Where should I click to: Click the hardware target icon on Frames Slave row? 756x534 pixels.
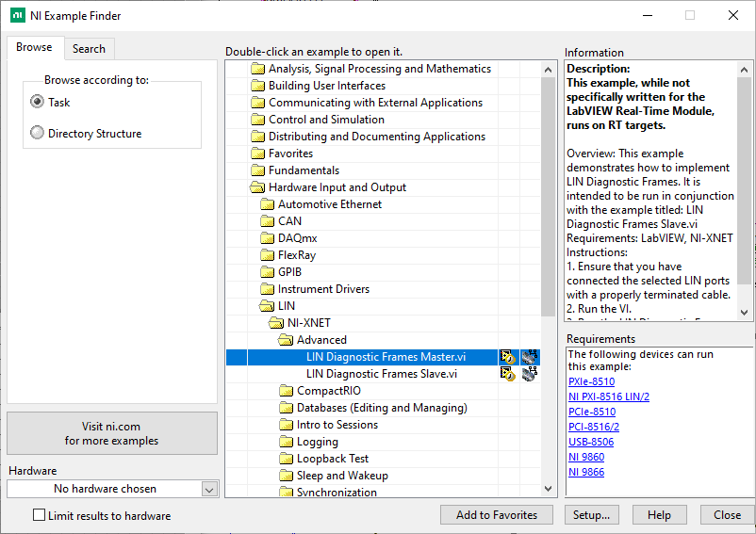pyautogui.click(x=530, y=374)
